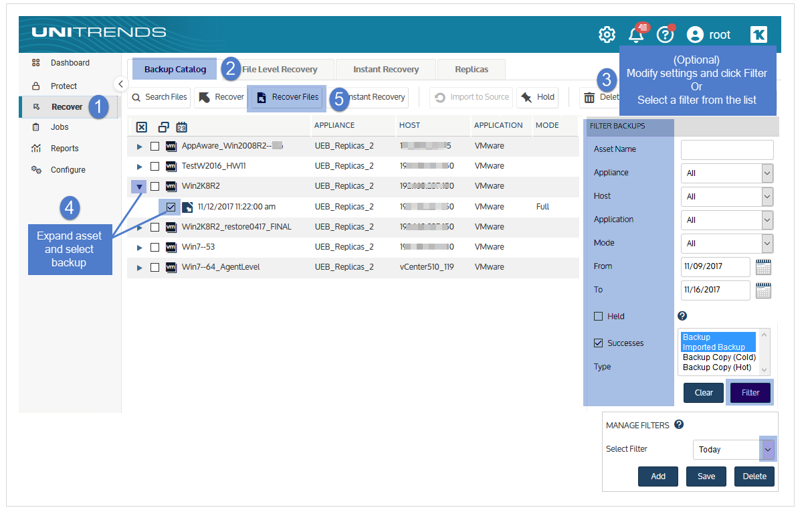Open the root user account menu
The width and height of the screenshot is (812, 522).
pyautogui.click(x=709, y=35)
